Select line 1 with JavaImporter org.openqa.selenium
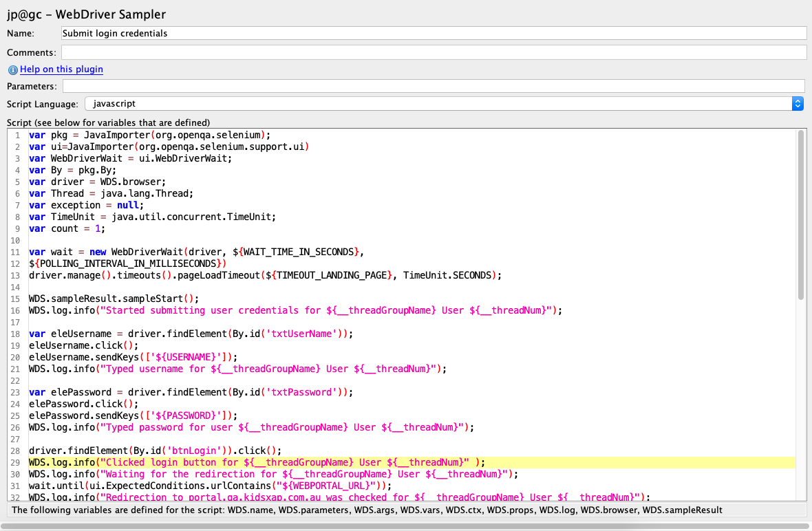812x531 pixels. coord(149,135)
